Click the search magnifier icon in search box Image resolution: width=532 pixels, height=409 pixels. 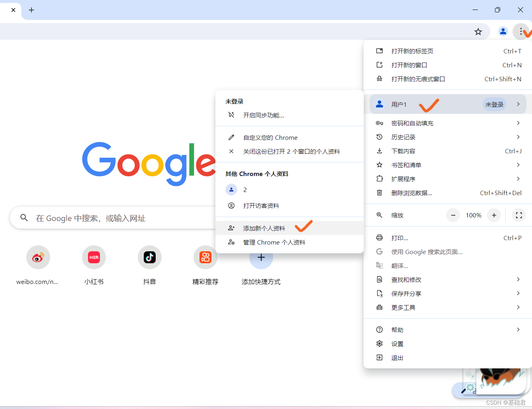pyautogui.click(x=24, y=218)
